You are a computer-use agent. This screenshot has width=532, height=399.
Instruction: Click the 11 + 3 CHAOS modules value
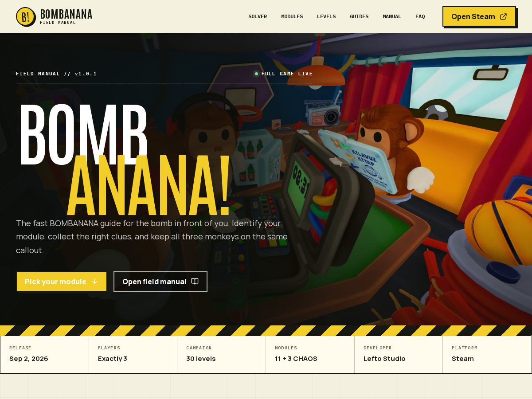[x=296, y=359]
